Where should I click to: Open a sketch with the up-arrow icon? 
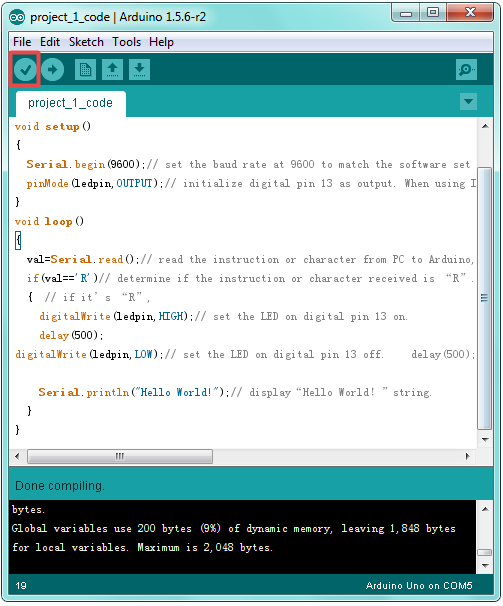pos(113,70)
